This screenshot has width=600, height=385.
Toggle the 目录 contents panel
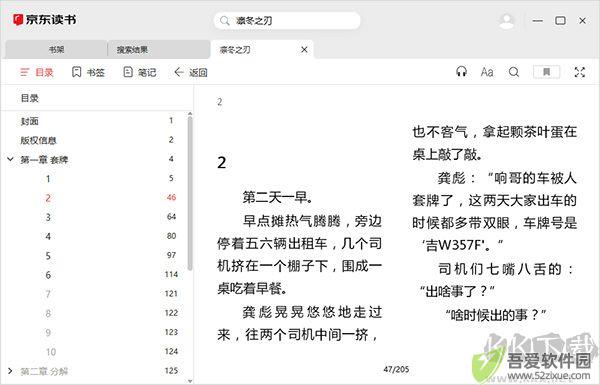click(37, 72)
